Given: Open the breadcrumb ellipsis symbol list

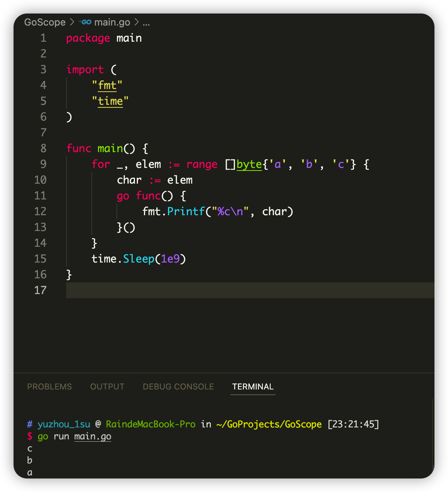Looking at the screenshot, I should tap(146, 23).
